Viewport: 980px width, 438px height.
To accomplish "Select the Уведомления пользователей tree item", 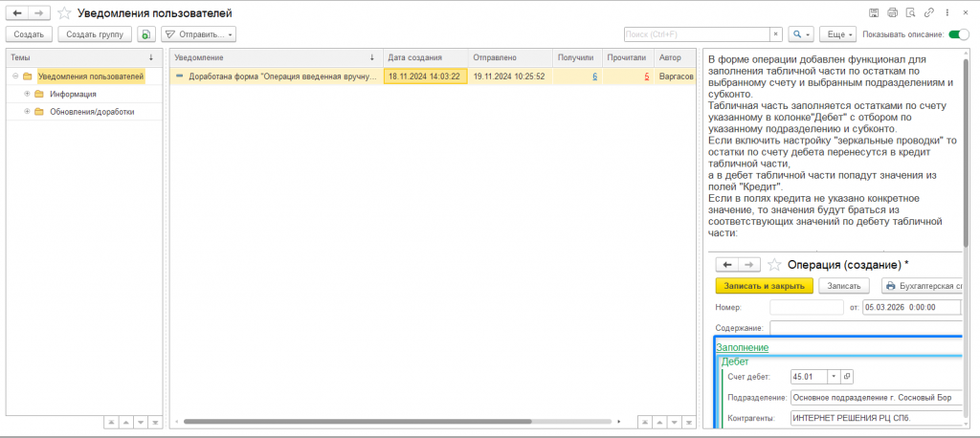I will [x=91, y=77].
